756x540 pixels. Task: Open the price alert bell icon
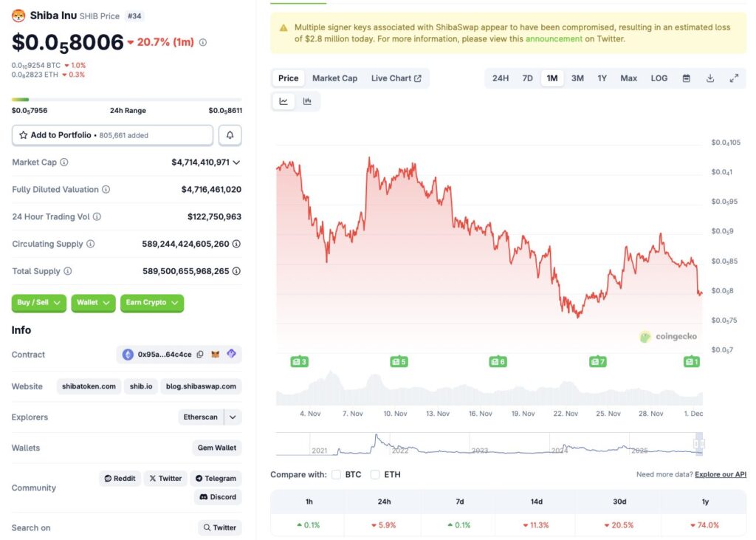click(x=230, y=134)
